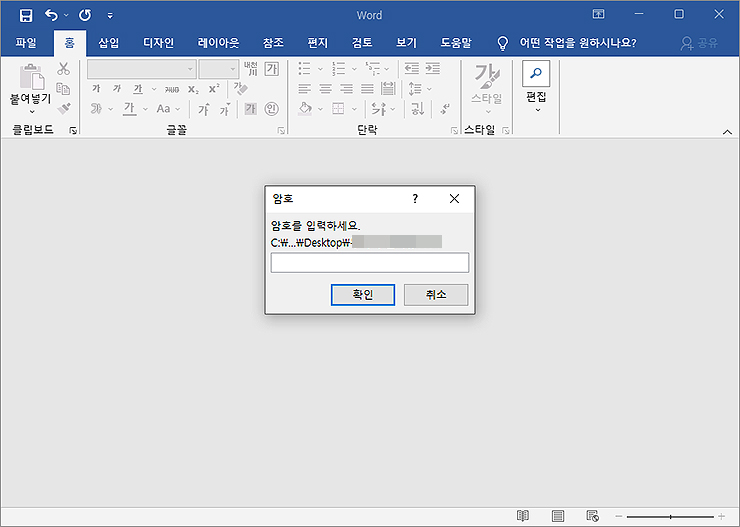Click the 취소 button
Screen dimensions: 740x527
(x=436, y=295)
